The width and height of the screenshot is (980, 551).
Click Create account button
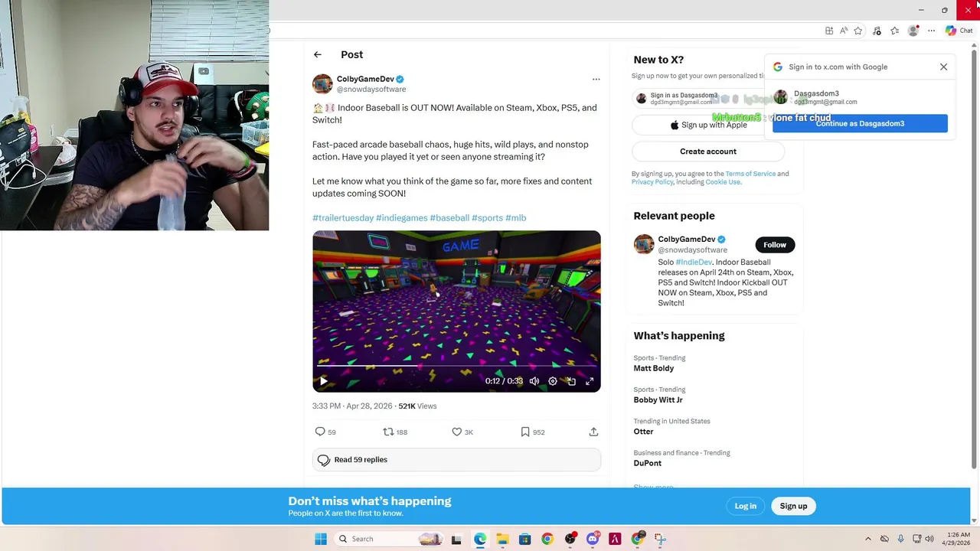click(707, 152)
